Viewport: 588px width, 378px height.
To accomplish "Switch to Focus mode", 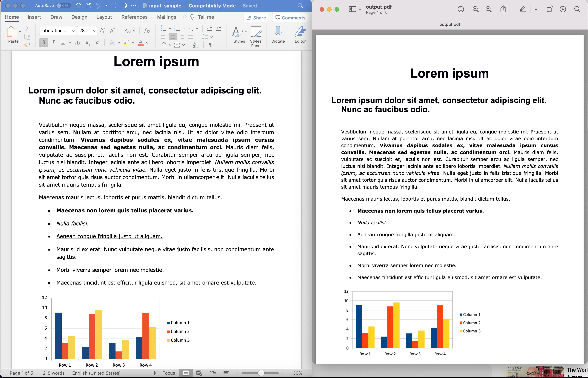I will [165, 373].
